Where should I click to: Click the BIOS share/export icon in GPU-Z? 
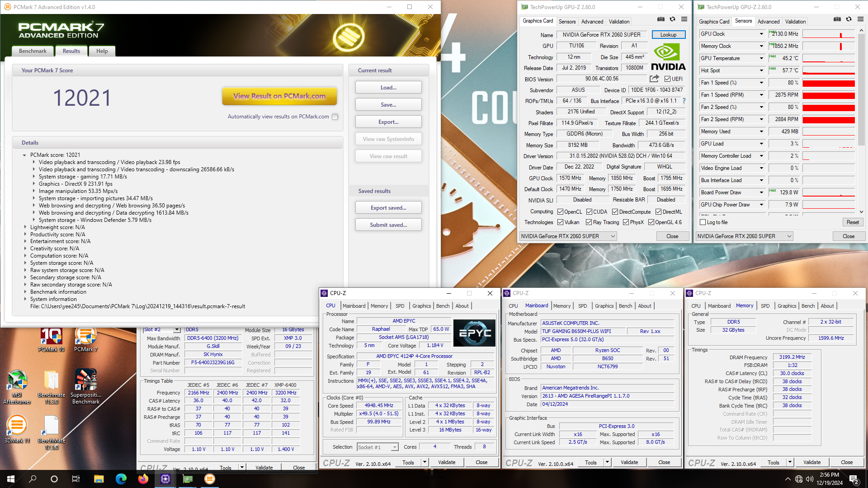coord(654,79)
